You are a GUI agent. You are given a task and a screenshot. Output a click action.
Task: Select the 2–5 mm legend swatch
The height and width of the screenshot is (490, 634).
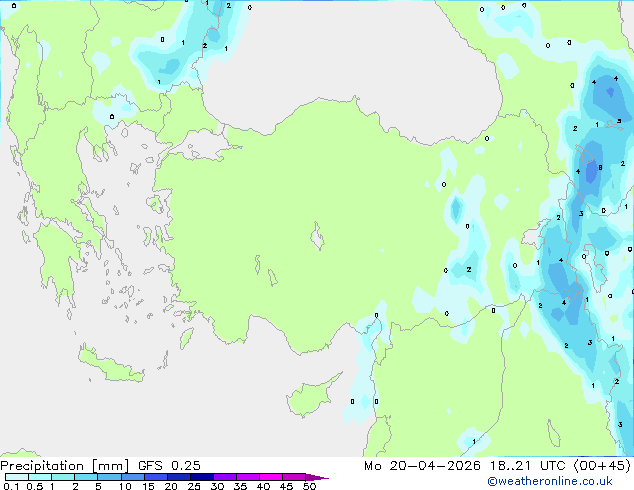pos(86,477)
